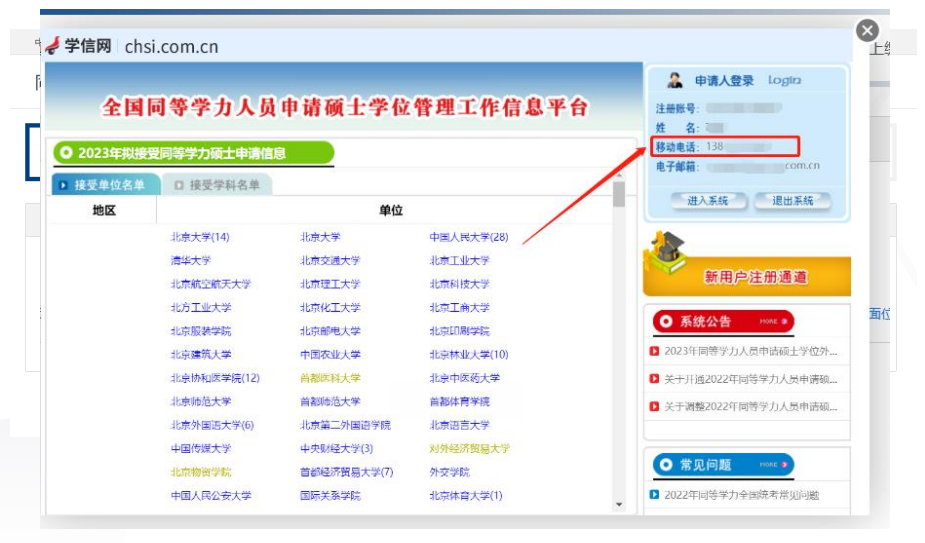This screenshot has height=543, width=925.
Task: Open 北京语言大学 link
Action: click(460, 425)
